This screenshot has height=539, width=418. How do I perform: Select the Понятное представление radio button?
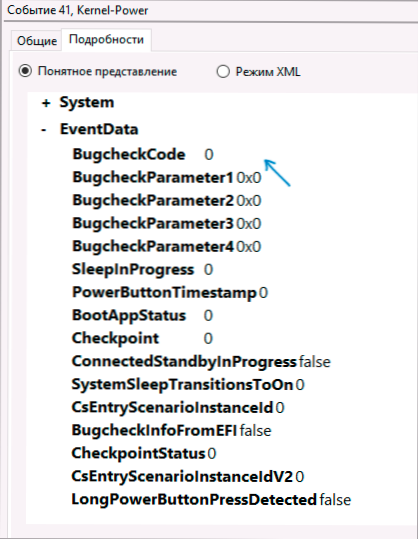point(25,71)
